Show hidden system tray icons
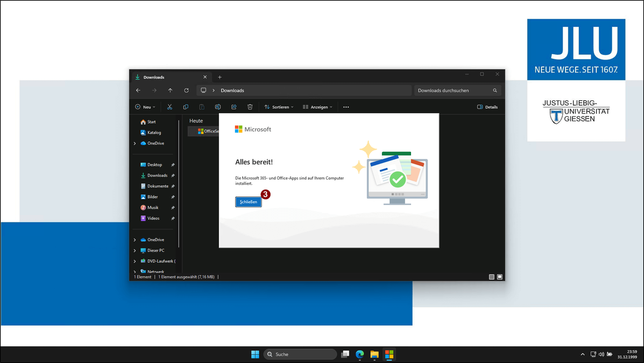 [x=582, y=354]
